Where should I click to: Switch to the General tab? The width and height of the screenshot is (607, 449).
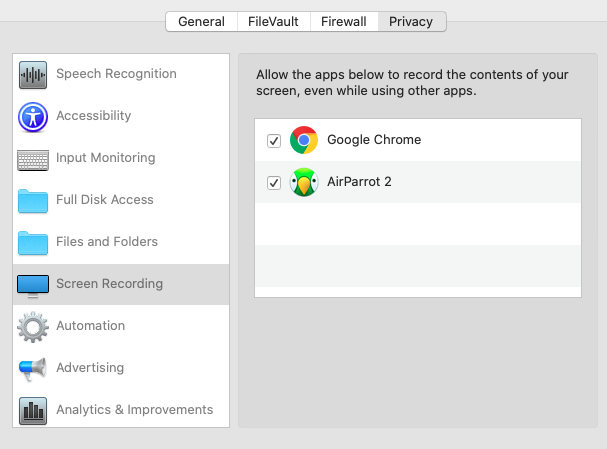[x=201, y=21]
